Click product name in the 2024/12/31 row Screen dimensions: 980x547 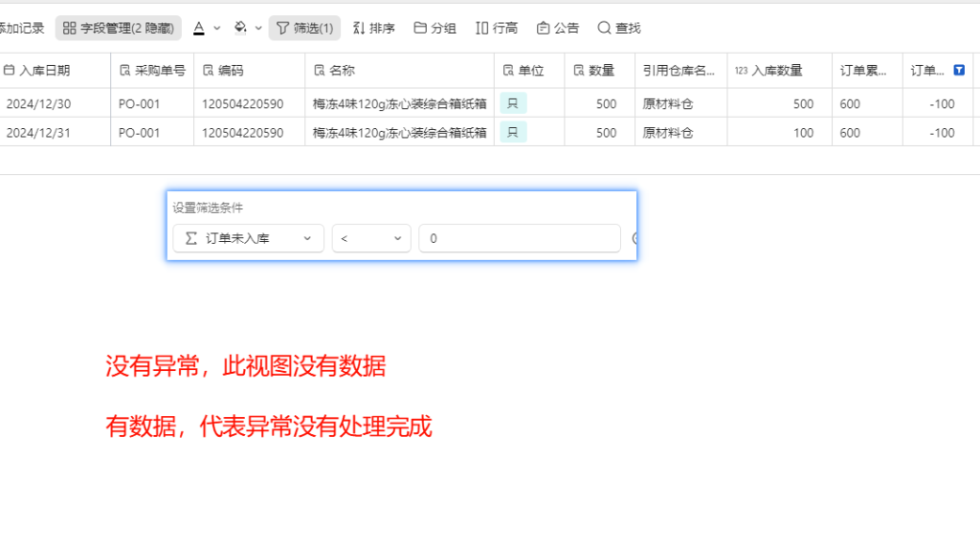pos(399,133)
